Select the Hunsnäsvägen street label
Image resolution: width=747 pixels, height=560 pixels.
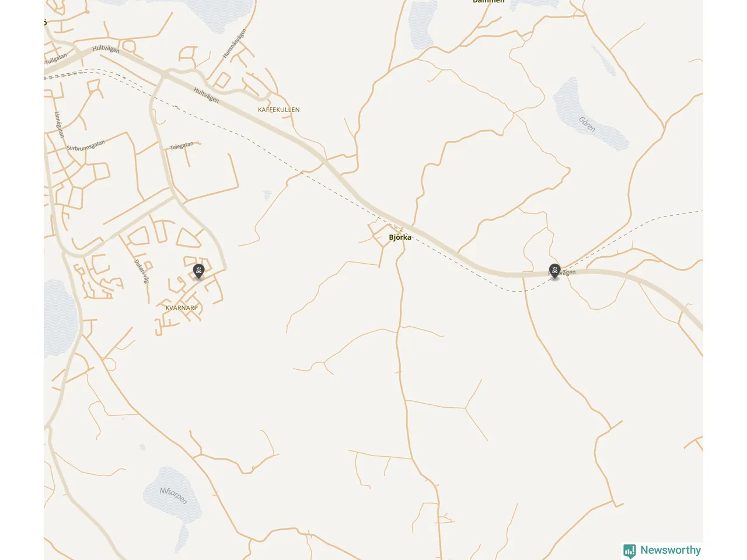234,44
